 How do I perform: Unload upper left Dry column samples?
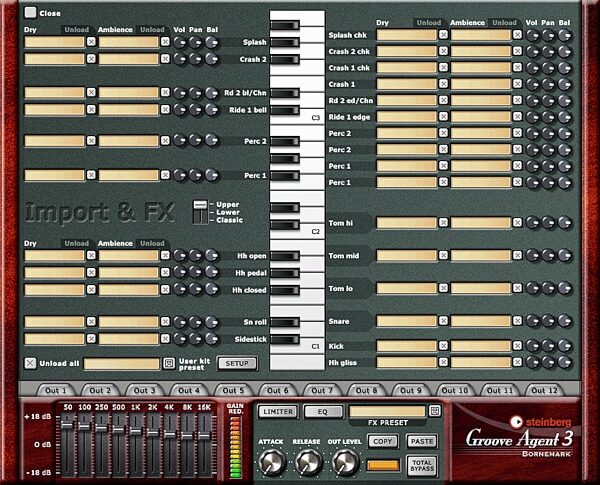tap(77, 29)
